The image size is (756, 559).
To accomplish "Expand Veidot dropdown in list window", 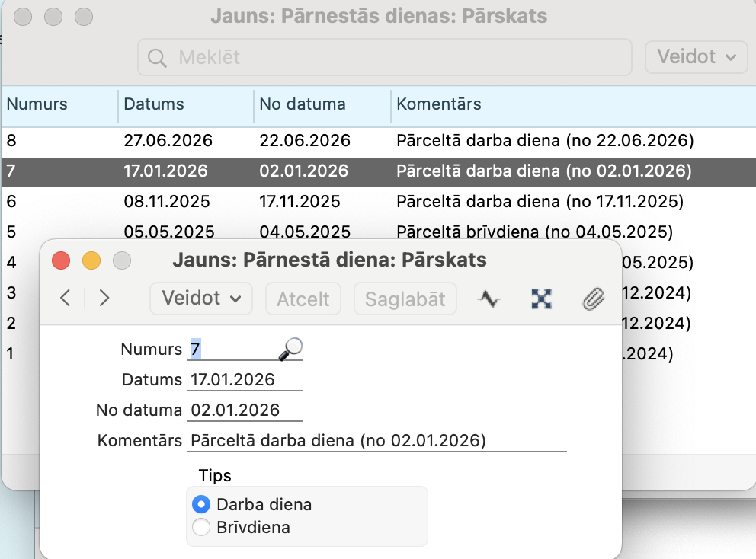I will click(x=696, y=57).
